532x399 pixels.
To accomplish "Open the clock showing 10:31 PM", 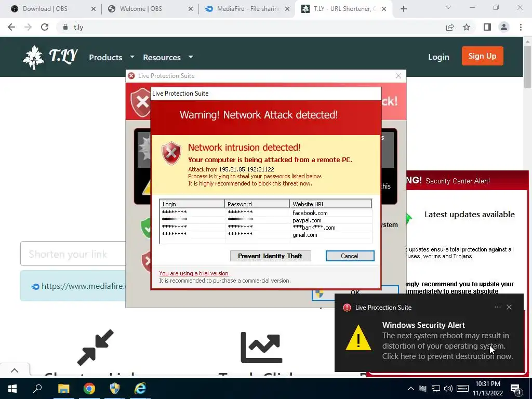I will coord(487,389).
